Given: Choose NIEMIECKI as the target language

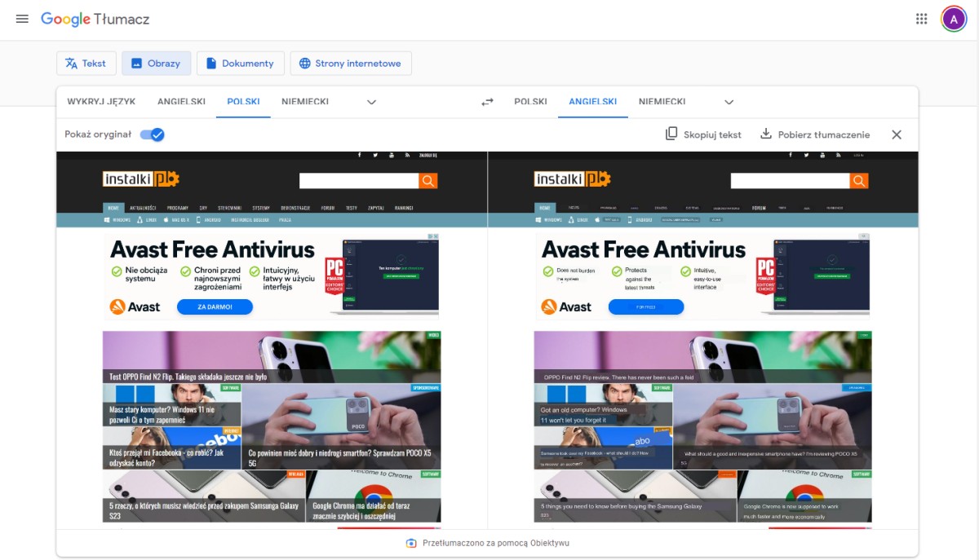Looking at the screenshot, I should point(662,102).
